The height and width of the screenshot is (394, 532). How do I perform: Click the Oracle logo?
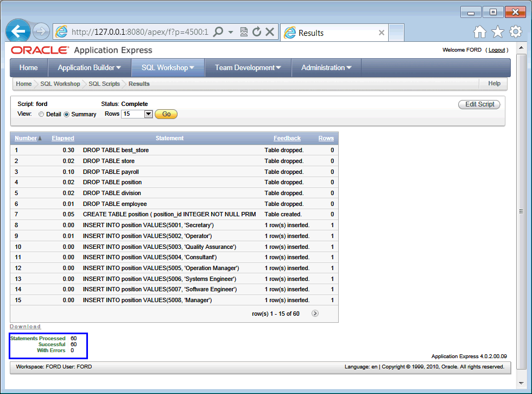coord(40,50)
